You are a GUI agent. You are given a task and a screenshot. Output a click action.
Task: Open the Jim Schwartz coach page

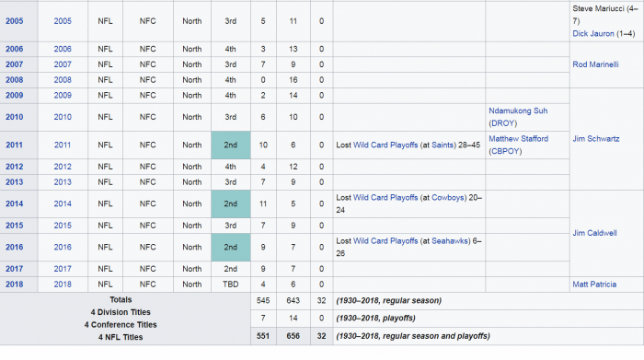tap(595, 139)
